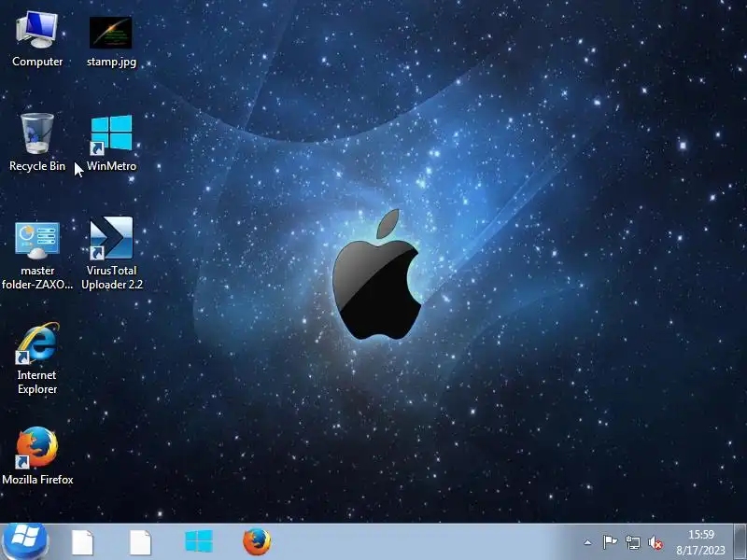This screenshot has width=747, height=560.
Task: Click the first blank document taskbar icon
Action: pyautogui.click(x=82, y=542)
